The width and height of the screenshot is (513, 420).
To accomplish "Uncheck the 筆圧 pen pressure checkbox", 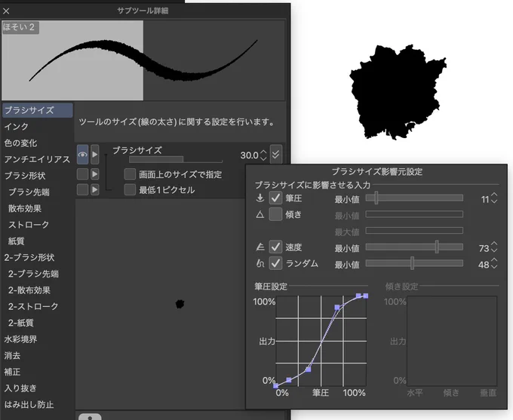I will tap(275, 198).
